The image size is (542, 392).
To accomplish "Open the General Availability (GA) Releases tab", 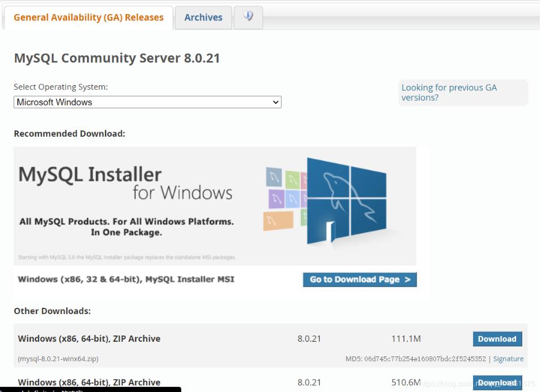I will point(89,18).
